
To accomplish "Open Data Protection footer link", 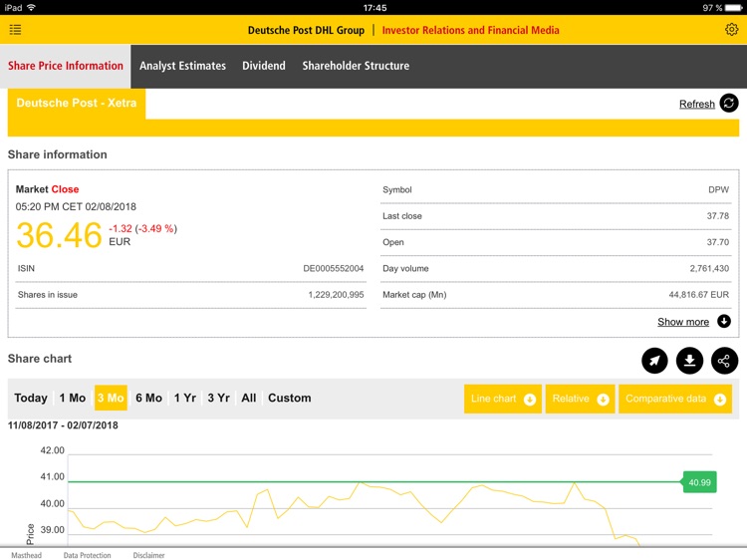I will point(88,555).
